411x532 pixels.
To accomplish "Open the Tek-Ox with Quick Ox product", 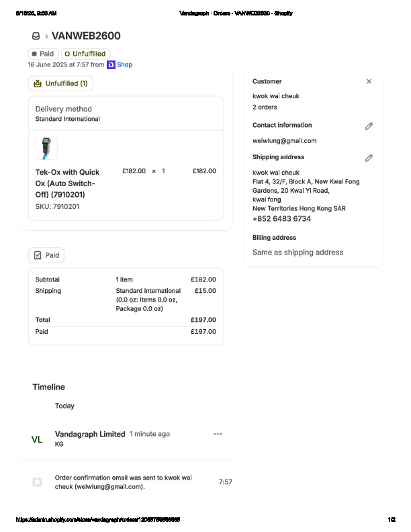I will point(67,183).
